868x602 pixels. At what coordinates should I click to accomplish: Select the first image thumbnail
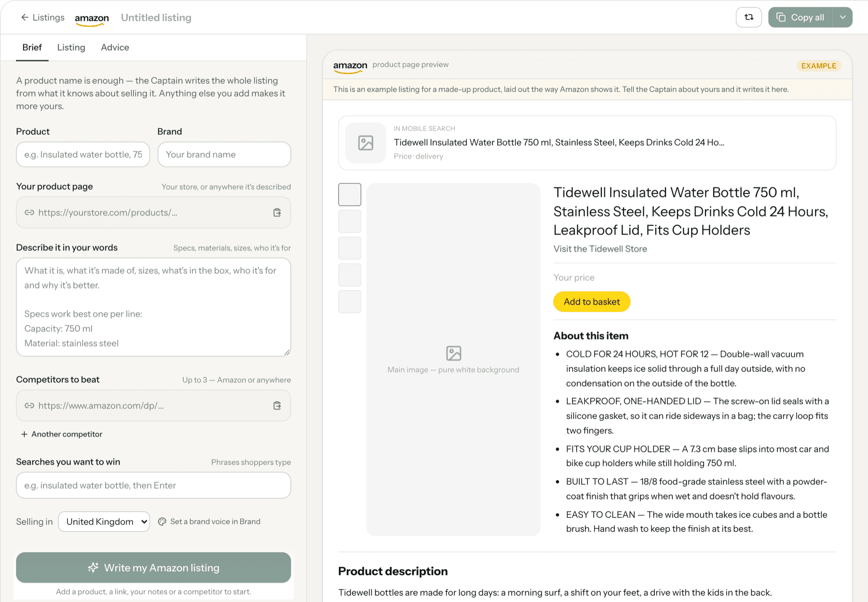point(350,195)
